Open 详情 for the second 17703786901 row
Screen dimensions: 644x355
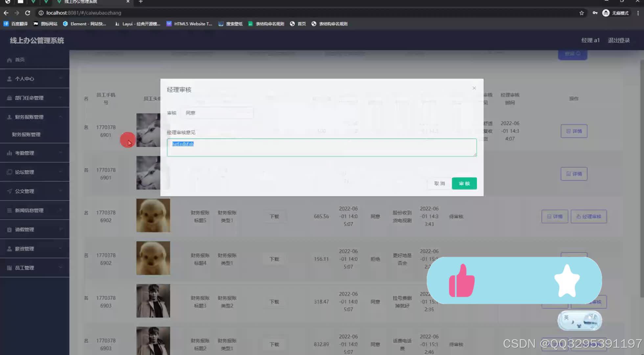(x=574, y=174)
